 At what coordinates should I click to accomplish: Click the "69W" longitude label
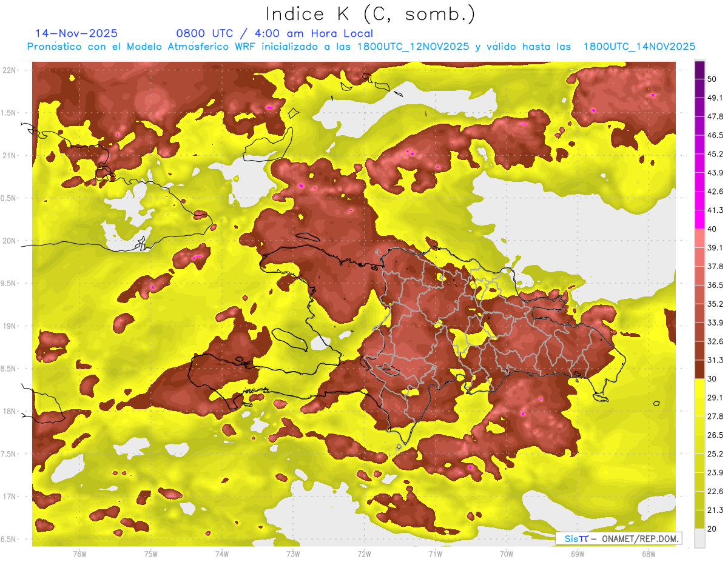577,554
